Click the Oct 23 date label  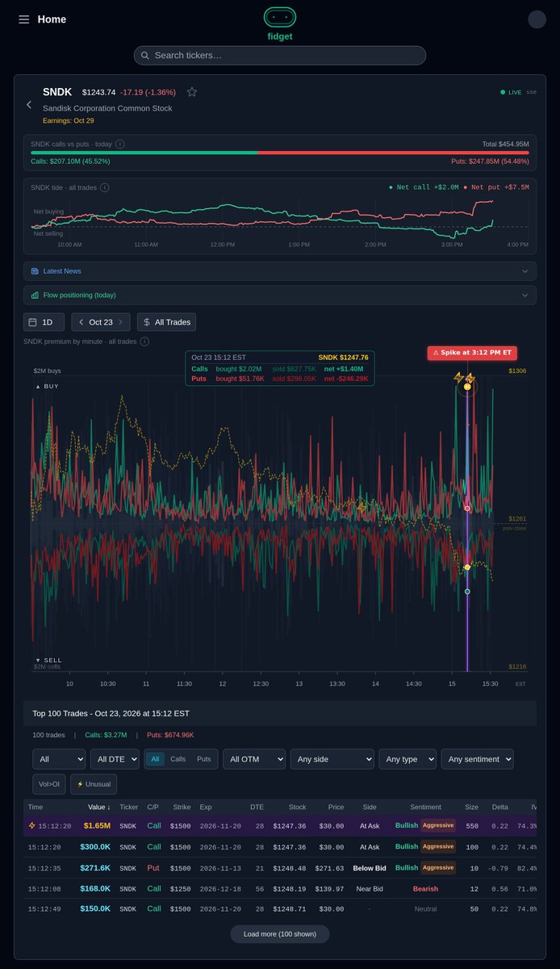coord(101,322)
